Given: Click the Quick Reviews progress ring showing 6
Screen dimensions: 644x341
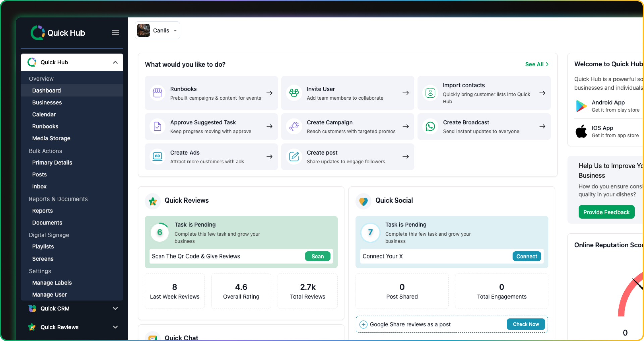Looking at the screenshot, I should 160,232.
